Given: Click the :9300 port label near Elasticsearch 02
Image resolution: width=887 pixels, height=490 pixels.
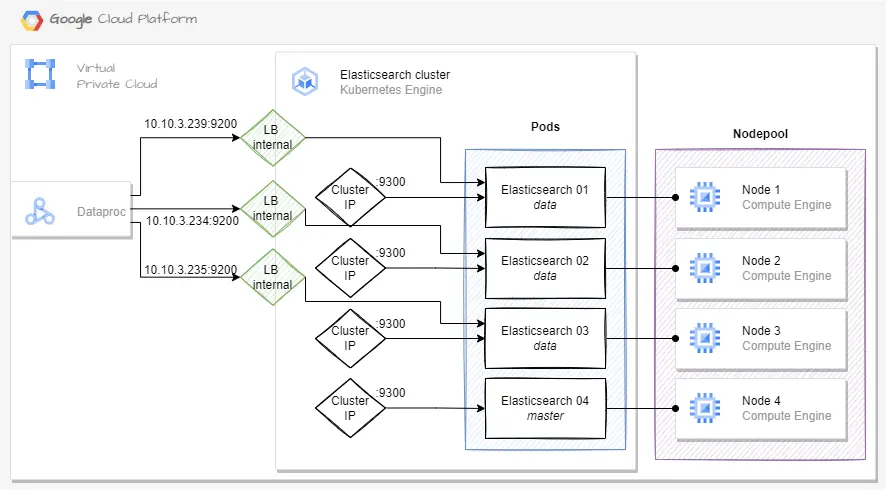Looking at the screenshot, I should coord(391,253).
